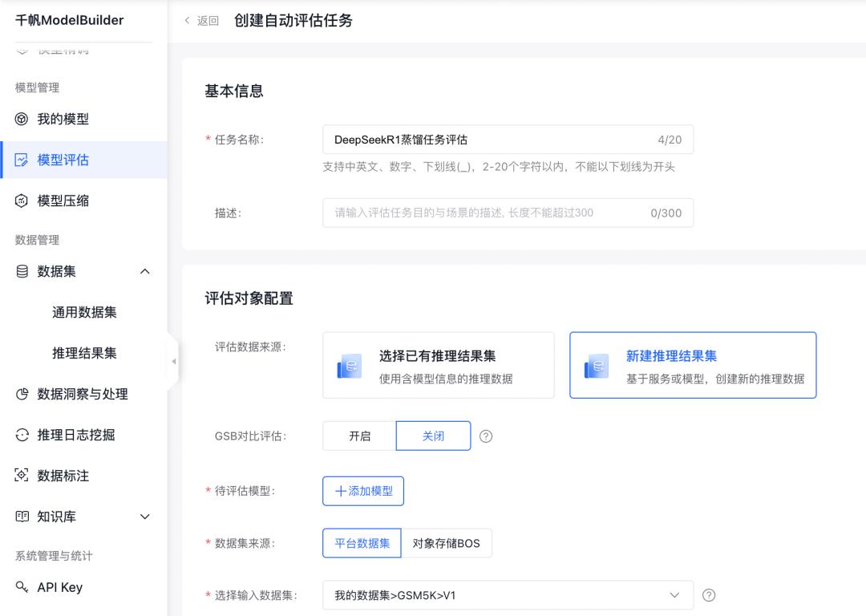866x616 pixels.
Task: Click the 选择已有推理结果集 card icon
Action: point(350,367)
